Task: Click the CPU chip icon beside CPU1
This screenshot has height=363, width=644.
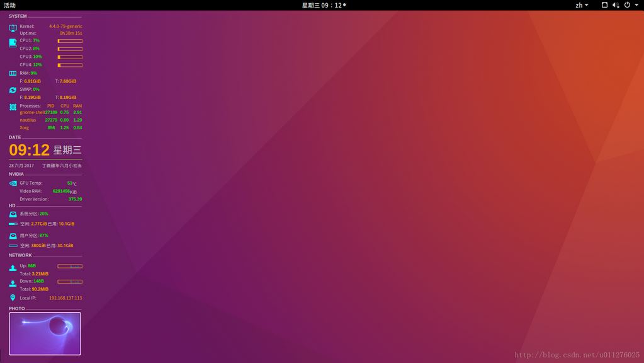Action: click(13, 43)
